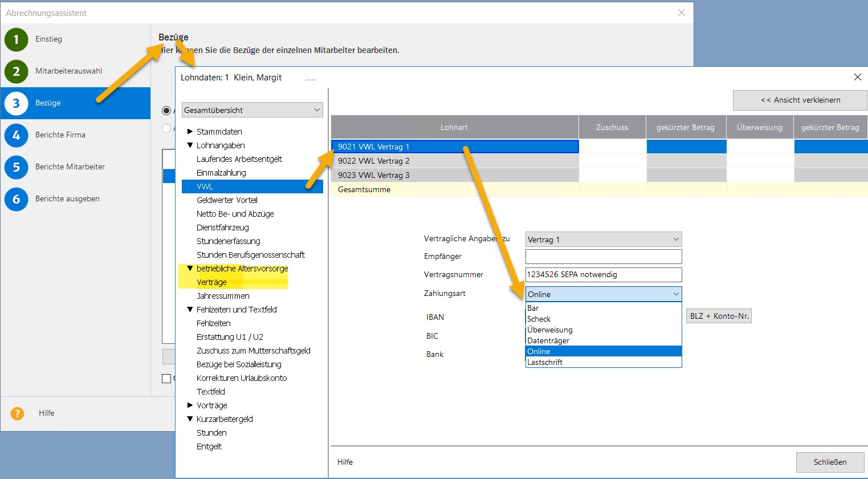Click the green step 1 Einstieg circle

[15, 39]
